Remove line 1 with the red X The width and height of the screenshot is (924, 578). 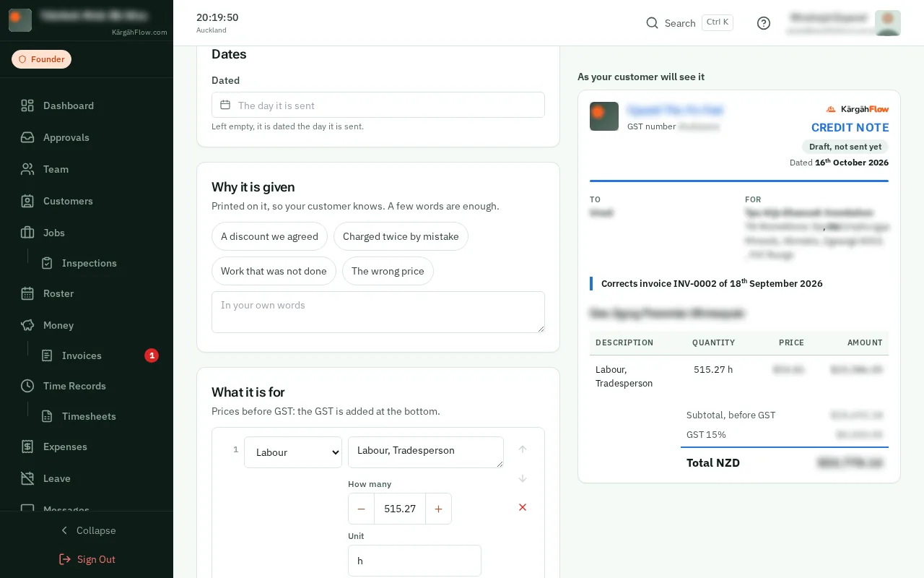[523, 507]
